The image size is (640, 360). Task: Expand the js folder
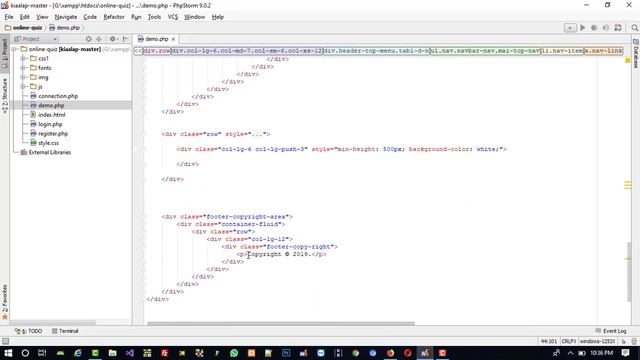click(x=23, y=87)
